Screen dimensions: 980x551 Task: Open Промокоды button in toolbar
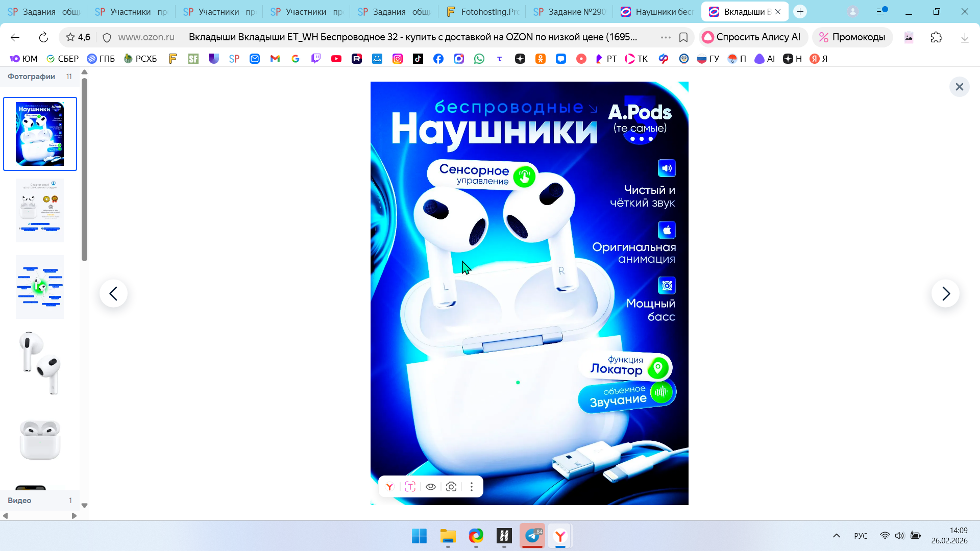click(852, 37)
